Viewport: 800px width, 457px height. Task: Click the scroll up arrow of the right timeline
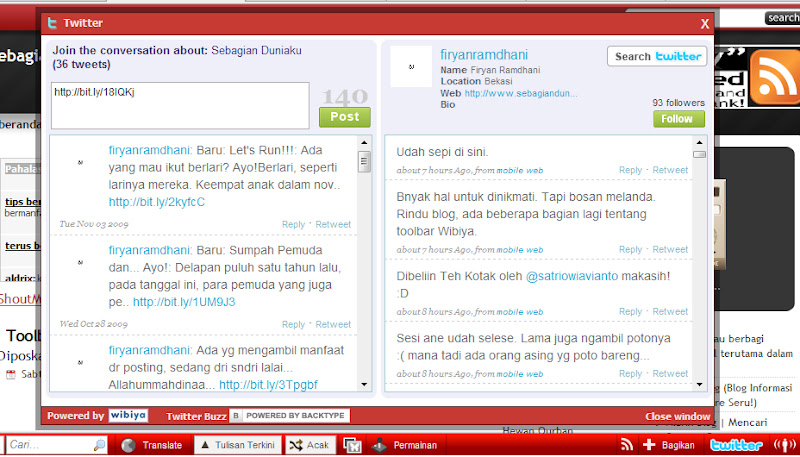point(699,143)
